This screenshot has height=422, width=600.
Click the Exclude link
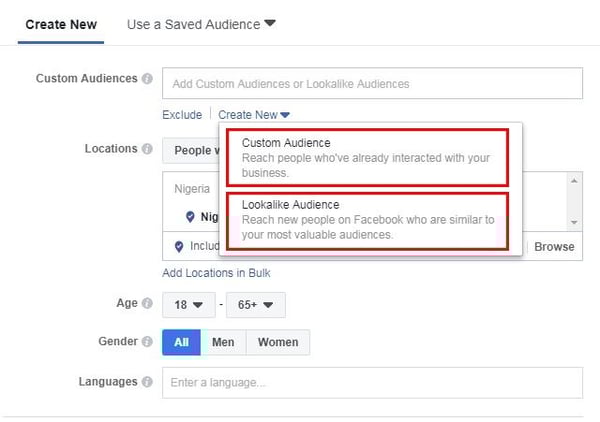(x=182, y=115)
